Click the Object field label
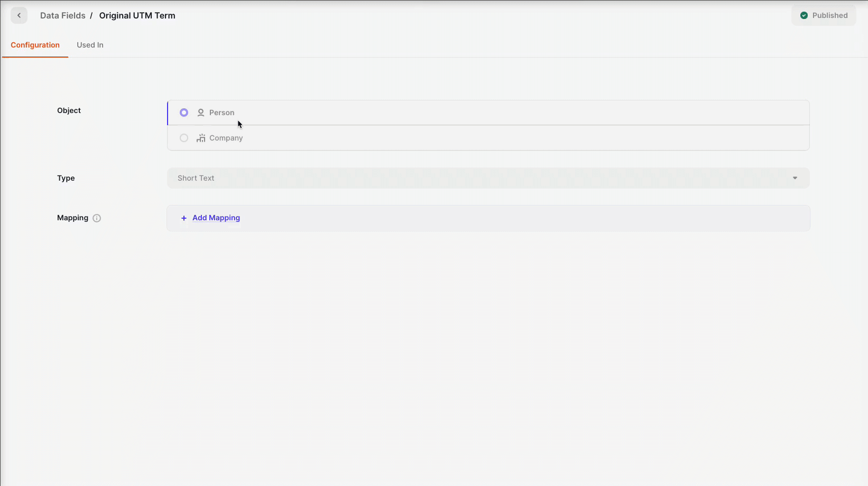The width and height of the screenshot is (868, 486). pos(69,110)
